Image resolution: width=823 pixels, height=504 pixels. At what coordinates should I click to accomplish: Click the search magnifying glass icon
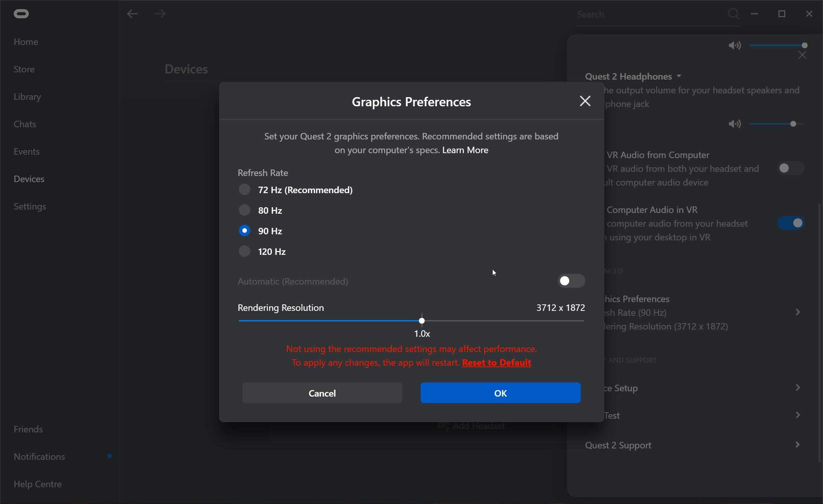733,14
